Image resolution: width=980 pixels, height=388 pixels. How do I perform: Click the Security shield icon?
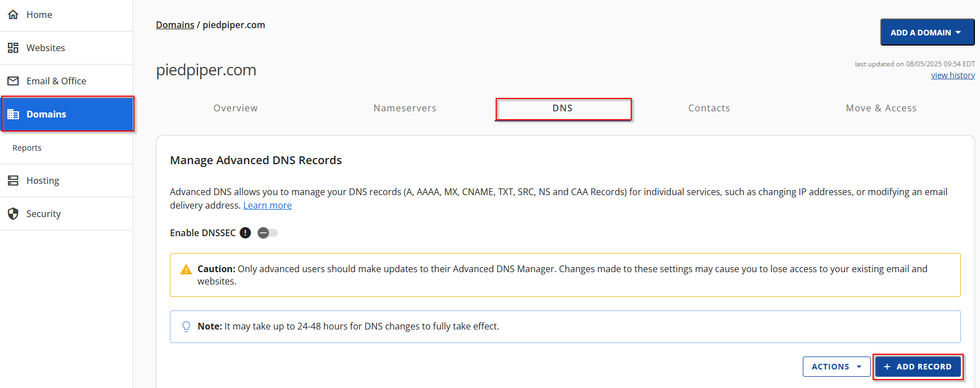tap(13, 214)
